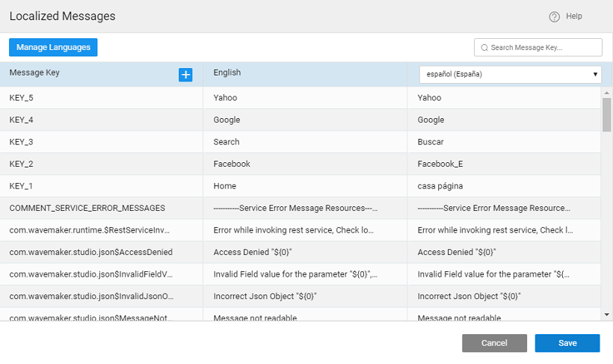Click the English 'Incorrect Json Object' cell

coord(265,296)
